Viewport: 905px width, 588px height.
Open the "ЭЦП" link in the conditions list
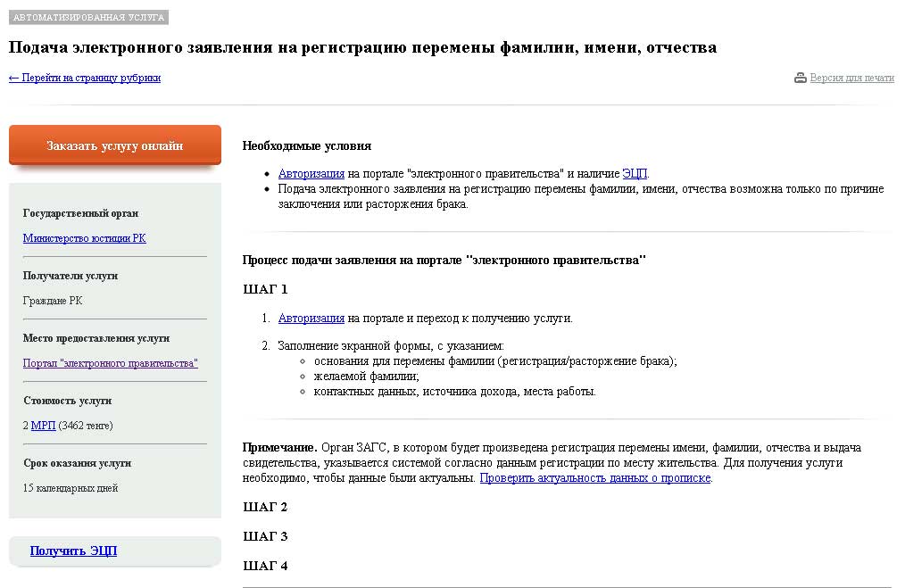[x=634, y=174]
